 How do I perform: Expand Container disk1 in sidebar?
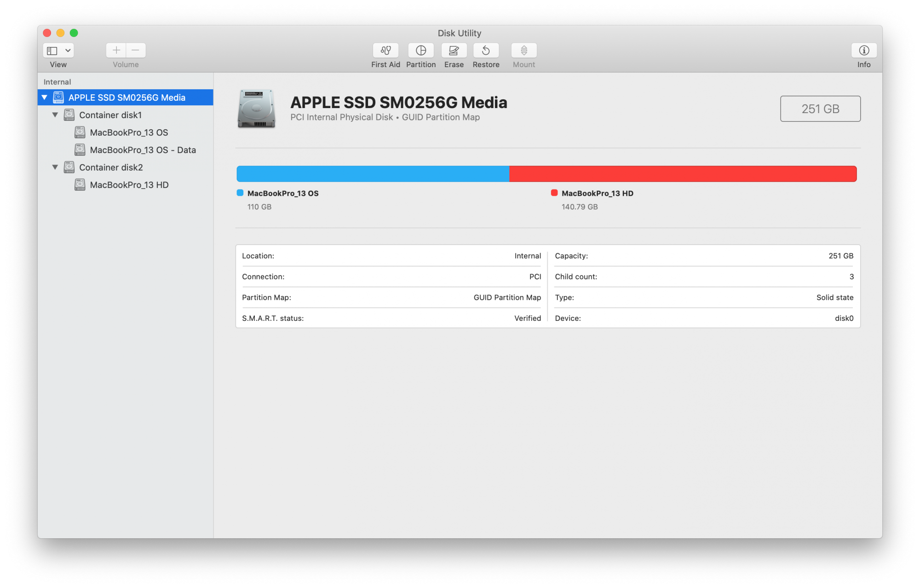point(56,114)
